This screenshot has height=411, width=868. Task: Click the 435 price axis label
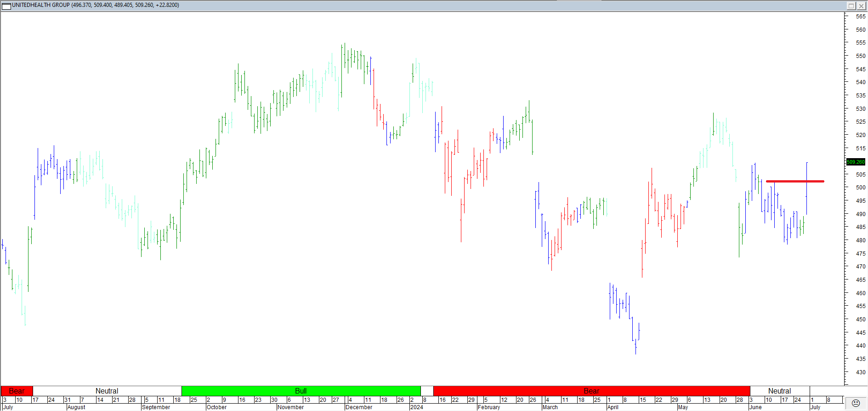coord(861,359)
